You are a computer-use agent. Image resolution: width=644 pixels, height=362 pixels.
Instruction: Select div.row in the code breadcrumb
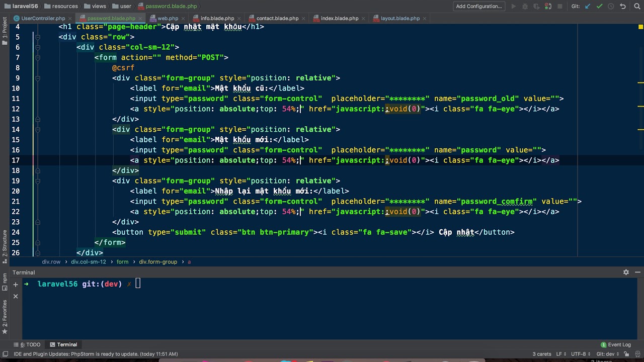click(51, 262)
